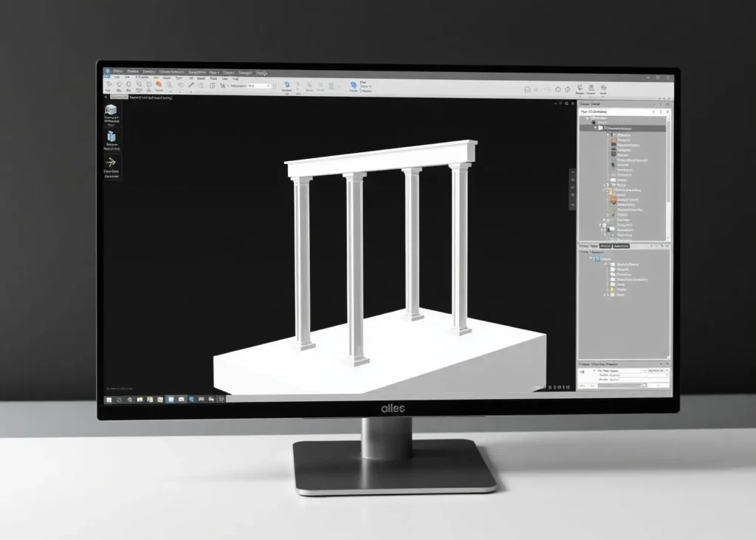
Task: Click the back arrow below the ribbon
Action: pyautogui.click(x=106, y=97)
